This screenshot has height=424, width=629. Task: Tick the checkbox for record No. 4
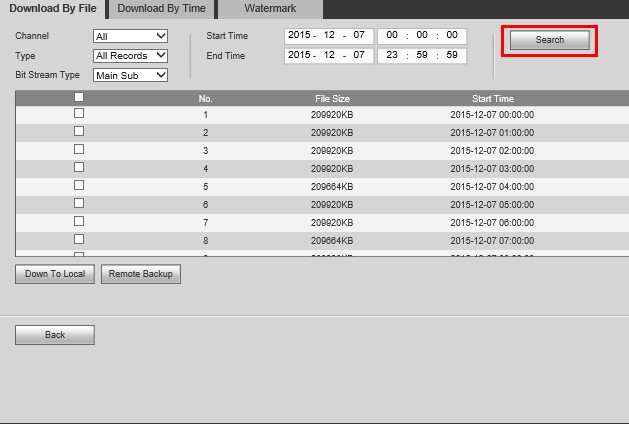click(x=79, y=168)
